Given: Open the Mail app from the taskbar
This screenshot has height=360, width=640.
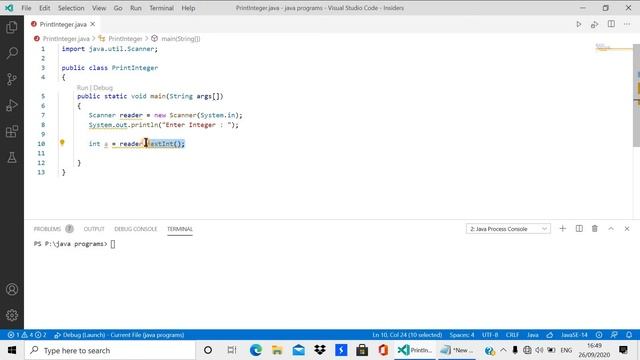Looking at the screenshot, I should [298, 350].
